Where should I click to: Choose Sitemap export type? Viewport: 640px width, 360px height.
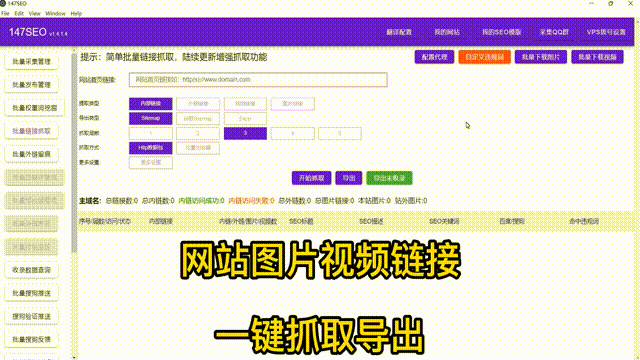tap(151, 118)
